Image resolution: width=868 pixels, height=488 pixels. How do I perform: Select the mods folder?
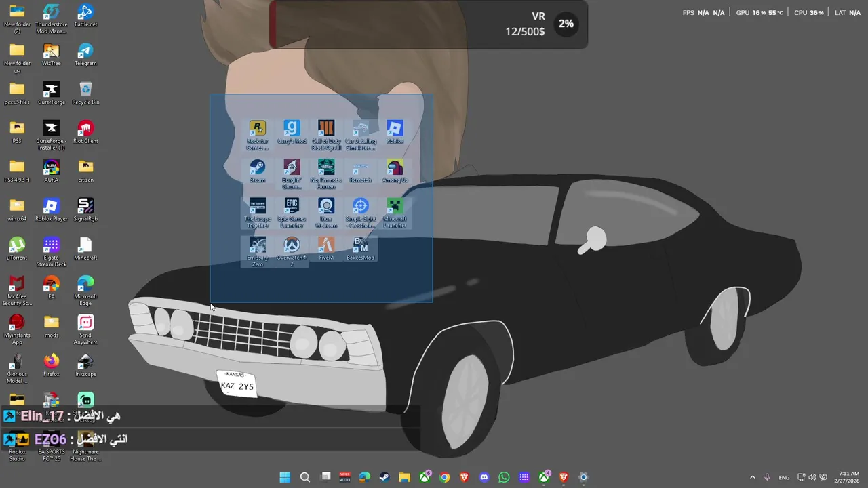point(51,325)
